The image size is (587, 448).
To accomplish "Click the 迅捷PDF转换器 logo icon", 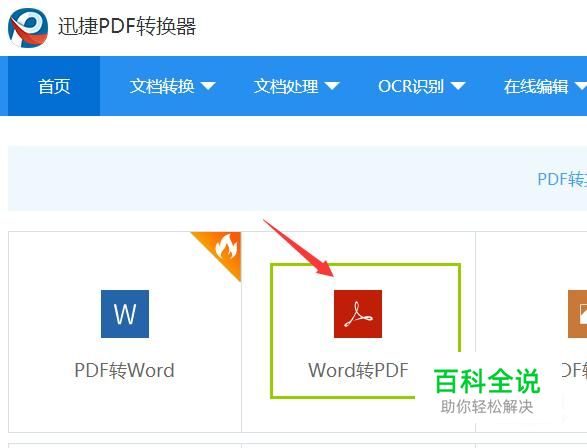I will pyautogui.click(x=28, y=28).
